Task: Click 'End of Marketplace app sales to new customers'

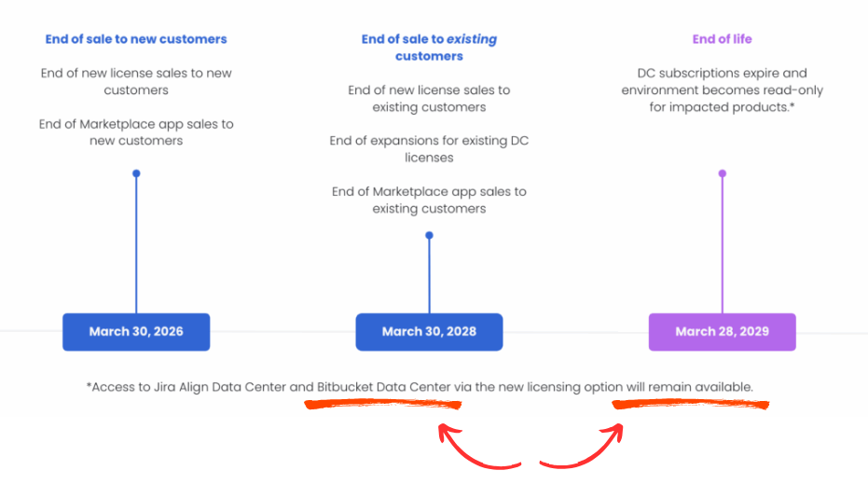Action: click(x=136, y=131)
